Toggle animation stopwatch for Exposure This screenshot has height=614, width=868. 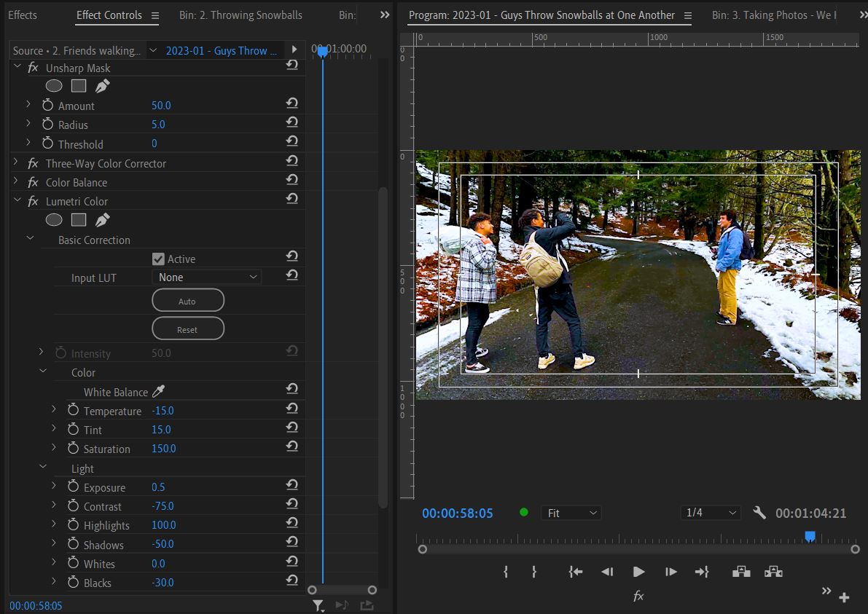click(x=73, y=487)
